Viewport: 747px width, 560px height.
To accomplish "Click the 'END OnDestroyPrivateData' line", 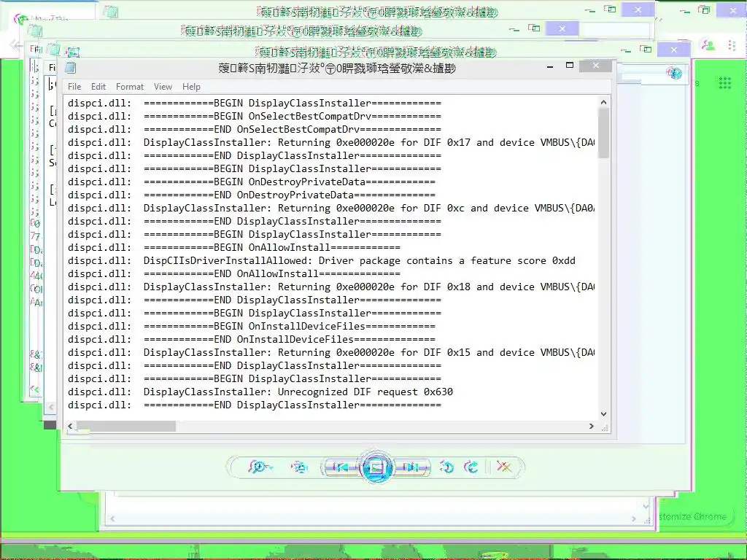I will click(252, 195).
